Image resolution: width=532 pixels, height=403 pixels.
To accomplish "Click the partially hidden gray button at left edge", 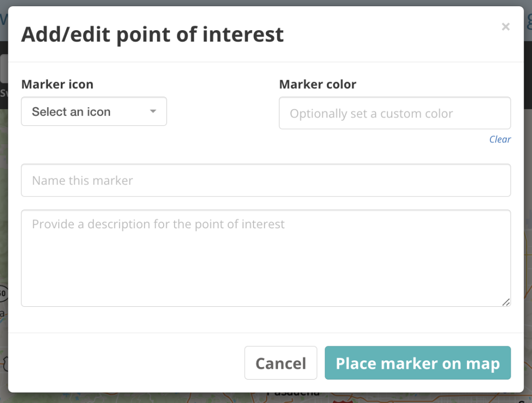I will tap(4, 69).
